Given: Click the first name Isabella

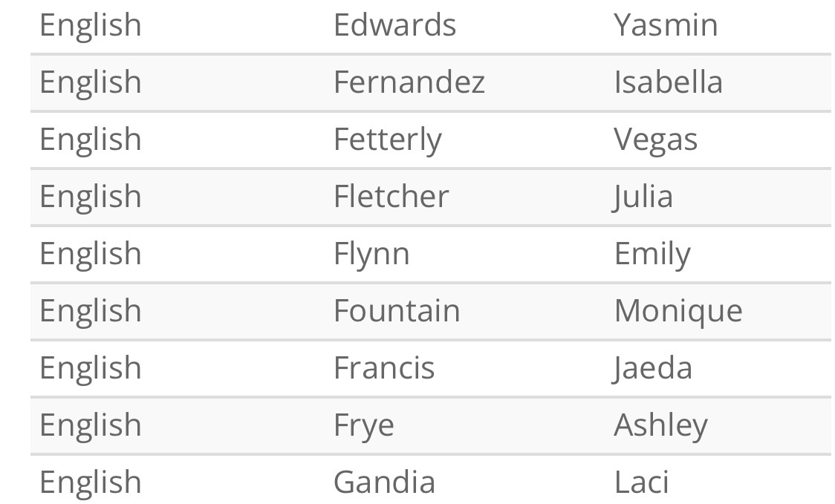Looking at the screenshot, I should (668, 82).
